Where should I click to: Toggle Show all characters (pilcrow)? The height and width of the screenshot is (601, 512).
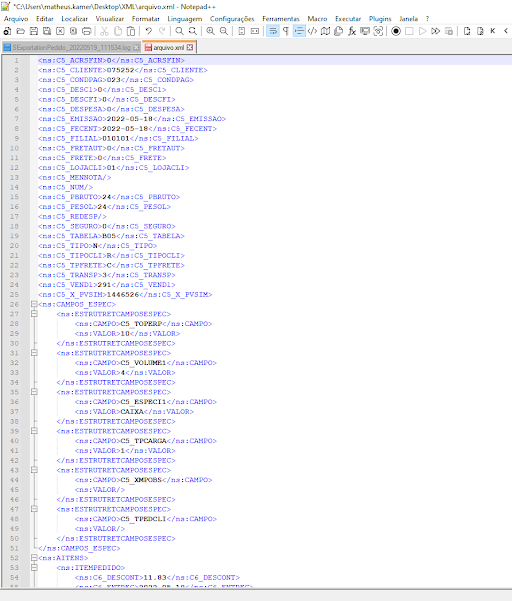[x=286, y=31]
